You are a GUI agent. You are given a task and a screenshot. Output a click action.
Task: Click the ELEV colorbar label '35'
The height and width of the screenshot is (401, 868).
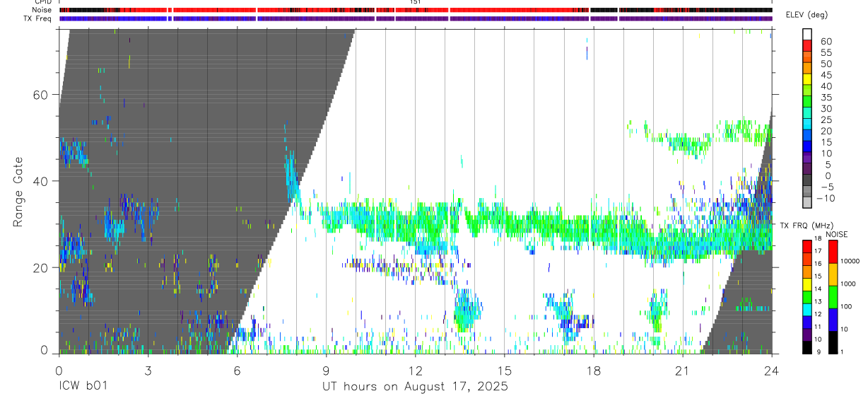click(826, 97)
